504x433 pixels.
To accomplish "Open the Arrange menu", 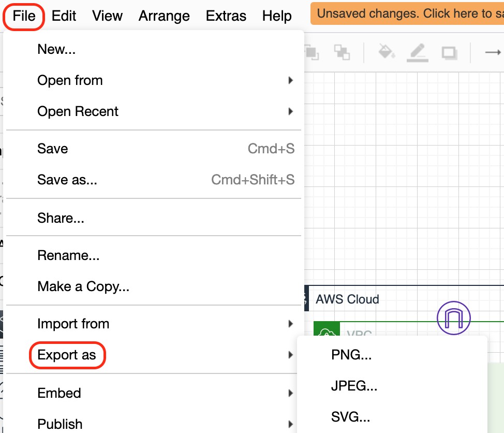I will pos(164,16).
